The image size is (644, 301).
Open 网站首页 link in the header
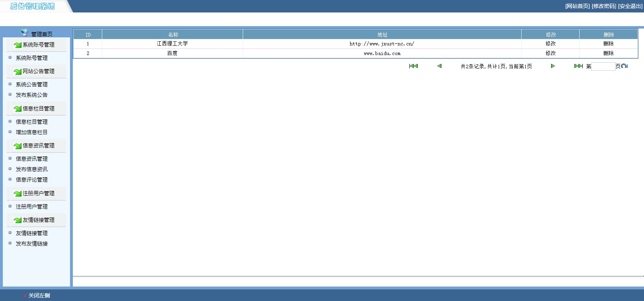(x=577, y=6)
